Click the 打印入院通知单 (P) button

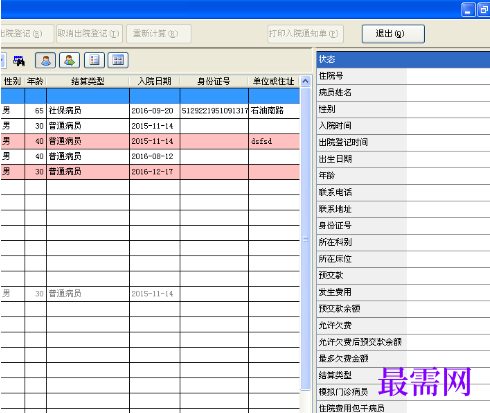[x=305, y=34]
